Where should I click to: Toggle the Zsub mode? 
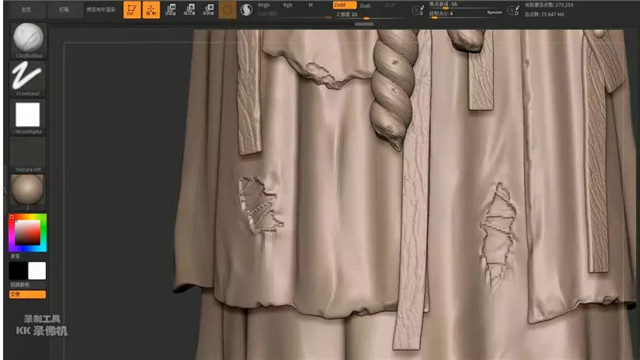click(365, 5)
